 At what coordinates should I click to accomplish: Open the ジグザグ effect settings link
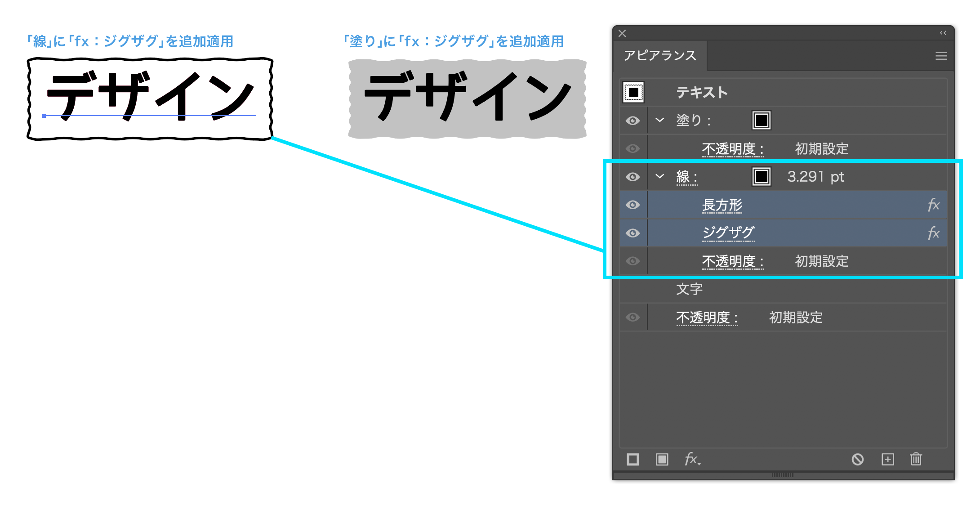pyautogui.click(x=728, y=233)
